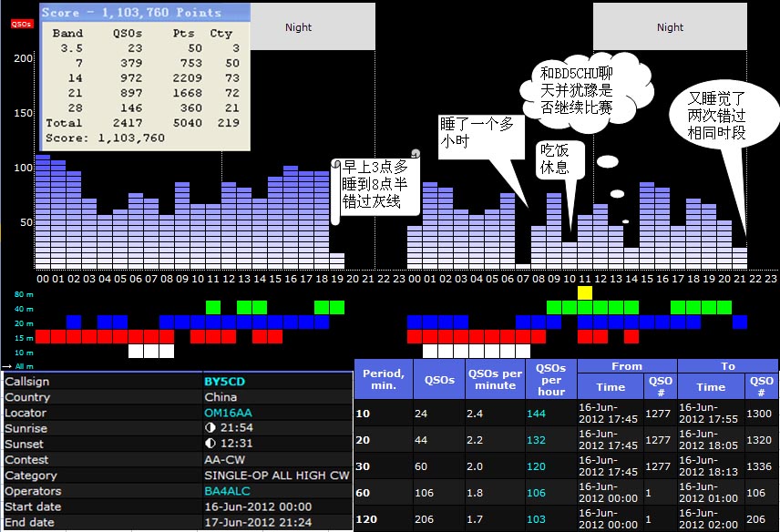Switch to the All m band view

click(x=26, y=365)
